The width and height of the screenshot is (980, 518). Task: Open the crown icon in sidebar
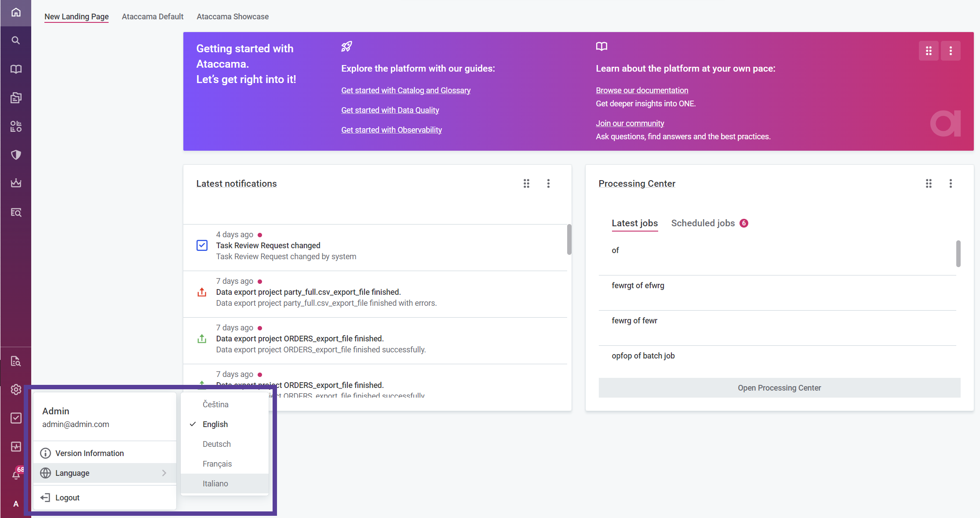tap(16, 183)
